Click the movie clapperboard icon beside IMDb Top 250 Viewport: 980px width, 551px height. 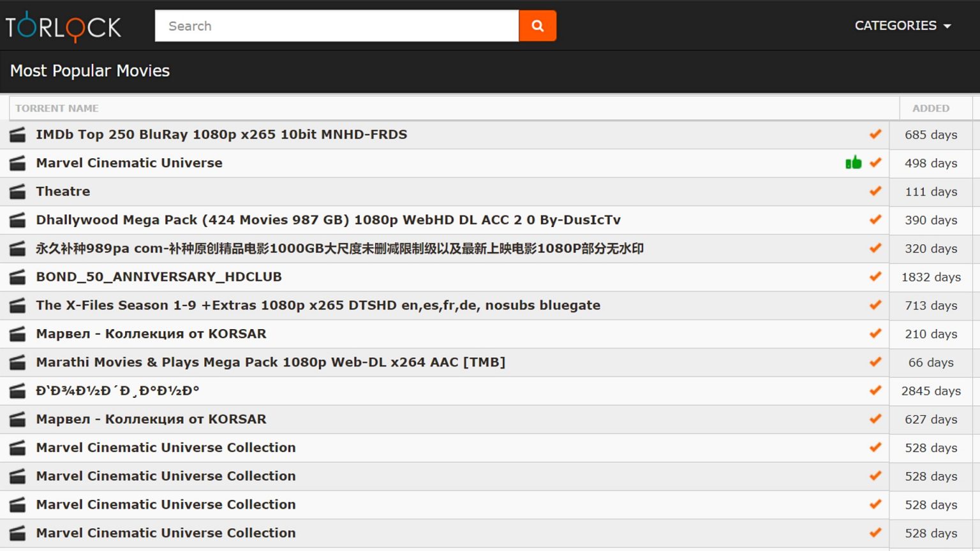point(16,135)
